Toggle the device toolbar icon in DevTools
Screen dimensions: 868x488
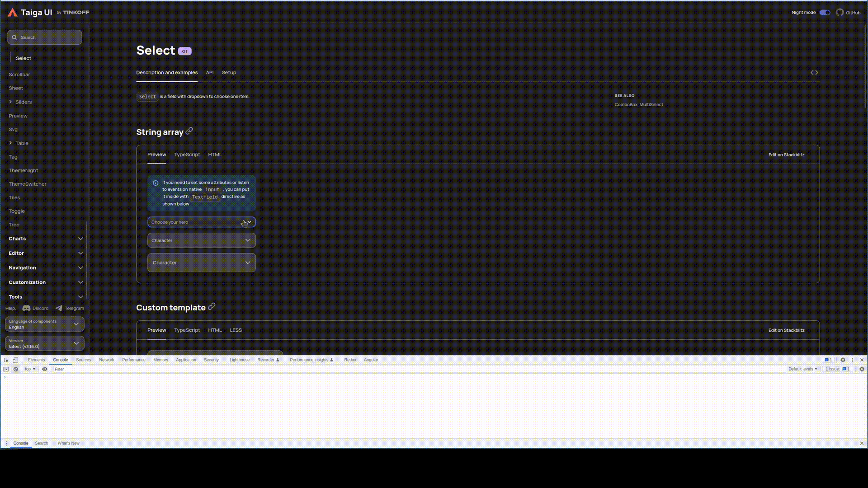click(15, 360)
